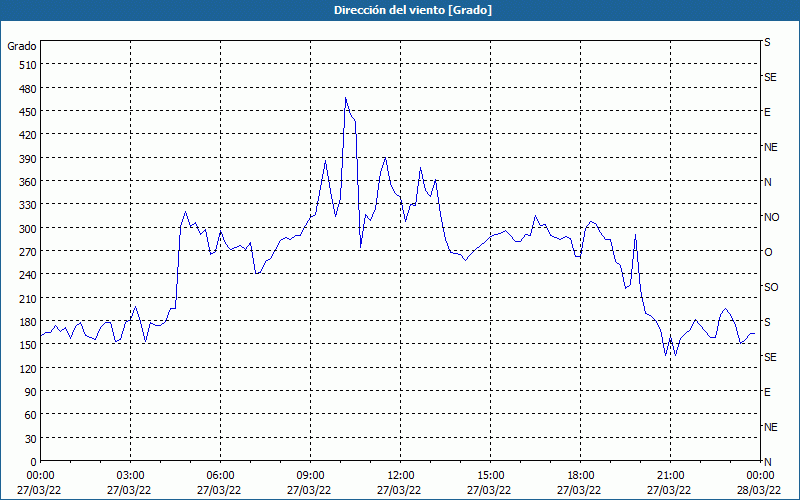
Task: Click the 'N' compass label level with 360
Action: pos(767,182)
